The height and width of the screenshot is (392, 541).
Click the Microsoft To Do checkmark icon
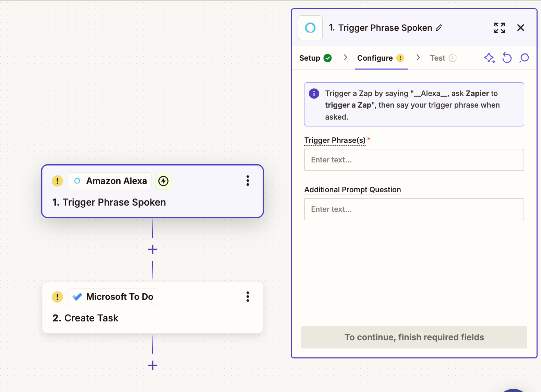[x=77, y=297]
